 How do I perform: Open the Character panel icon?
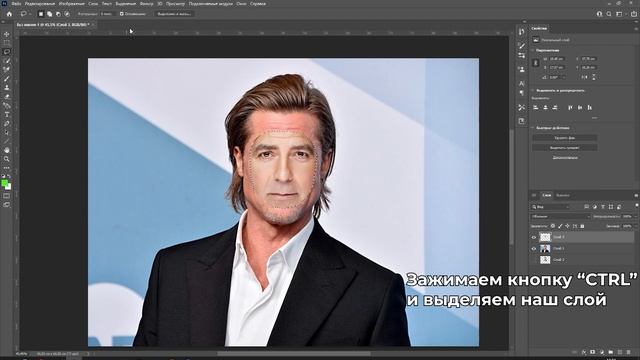tap(521, 84)
